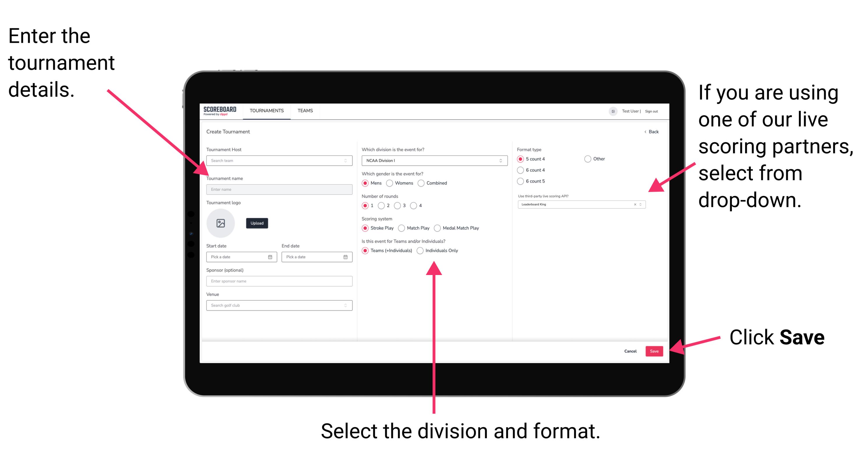Click the tournament logo upload icon
Screen dimensions: 868x467
221,223
